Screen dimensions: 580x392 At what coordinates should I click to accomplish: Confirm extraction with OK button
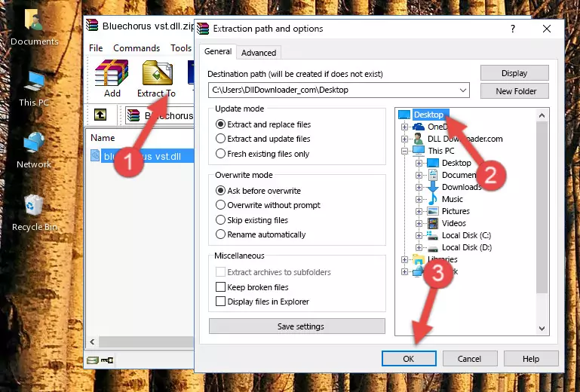pyautogui.click(x=409, y=358)
